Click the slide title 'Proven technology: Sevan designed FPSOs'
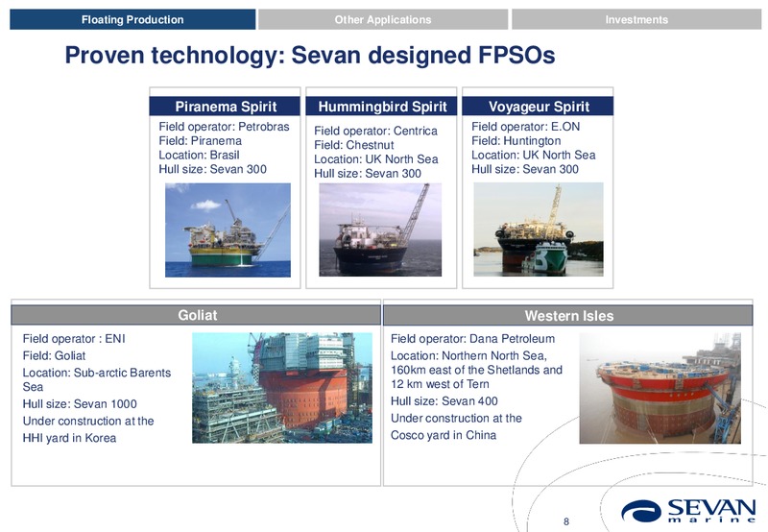The height and width of the screenshot is (532, 768). [x=310, y=56]
